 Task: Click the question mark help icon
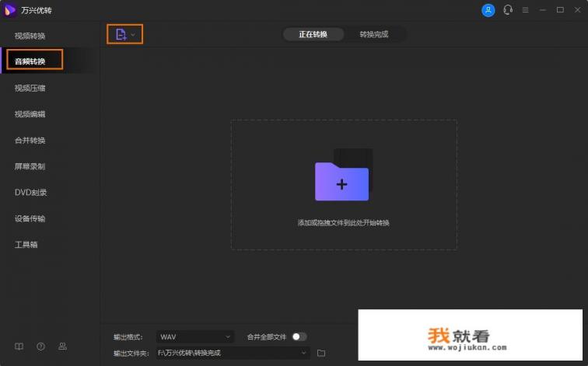[x=40, y=346]
